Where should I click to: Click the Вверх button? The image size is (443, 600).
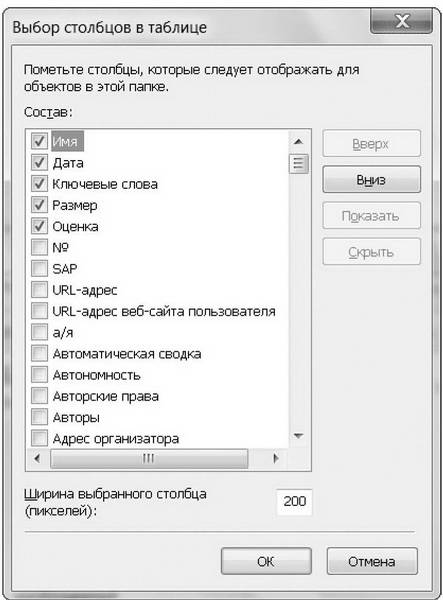(371, 143)
